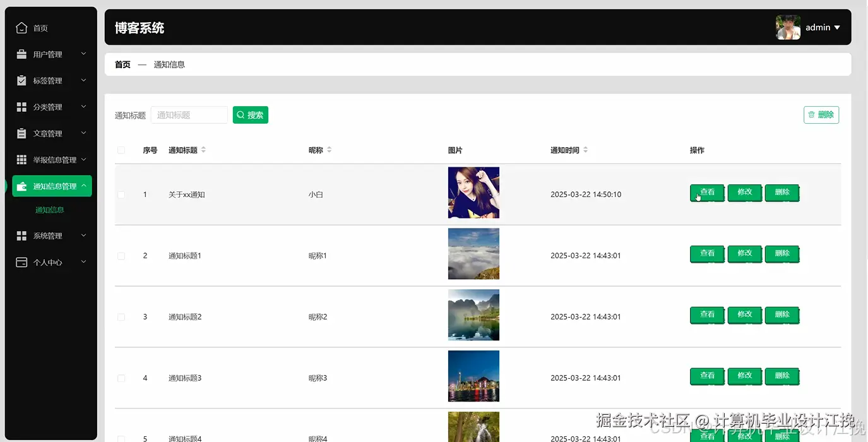The height and width of the screenshot is (442, 868).
Task: Open the girl photo thumbnail in row 1
Action: (x=473, y=193)
